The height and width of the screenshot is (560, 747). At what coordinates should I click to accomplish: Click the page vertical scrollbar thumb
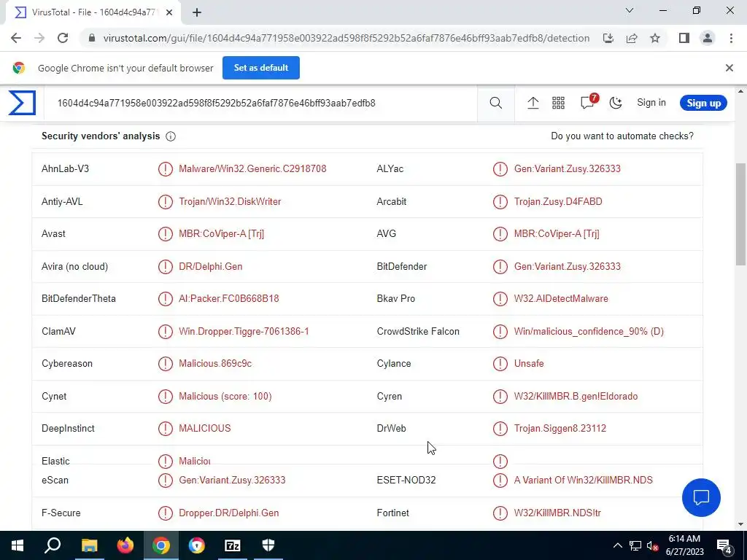coord(740,214)
